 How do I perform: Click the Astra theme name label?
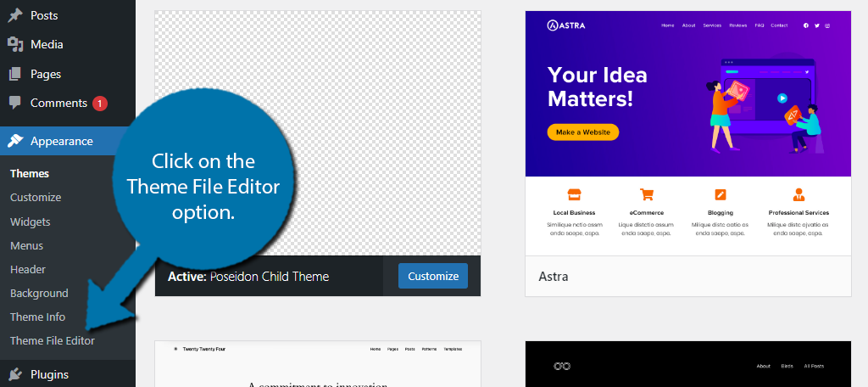tap(553, 276)
